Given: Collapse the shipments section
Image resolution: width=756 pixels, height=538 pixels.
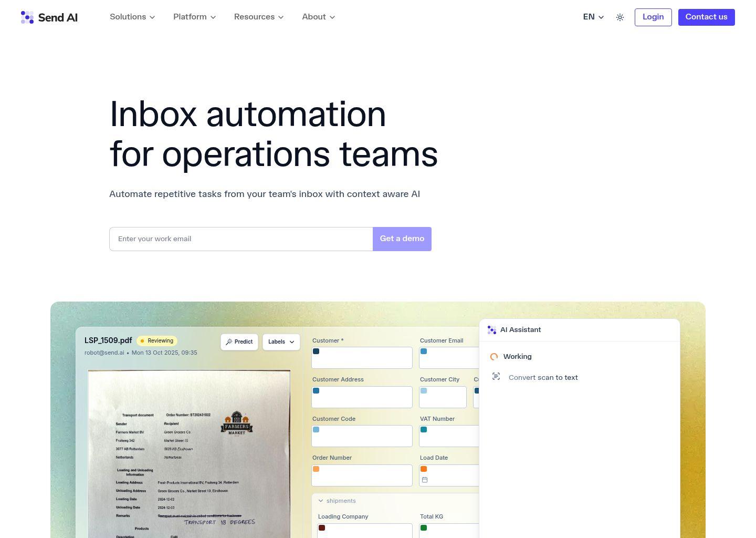Looking at the screenshot, I should pos(321,501).
